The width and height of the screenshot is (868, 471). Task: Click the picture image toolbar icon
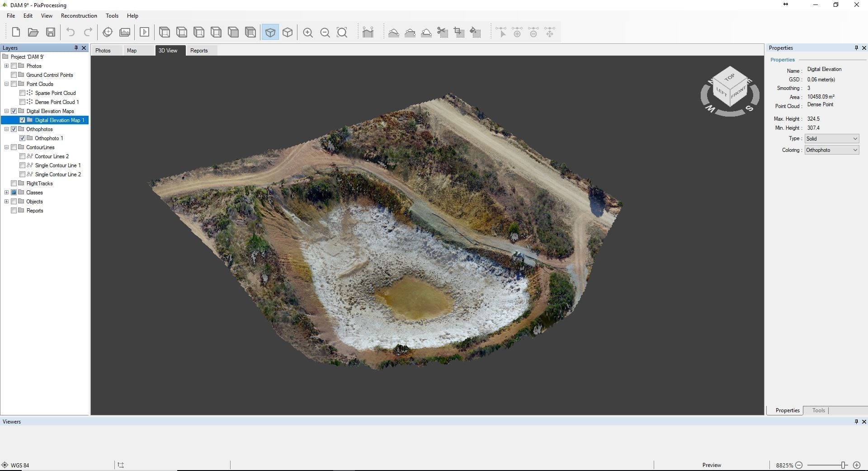[x=125, y=32]
